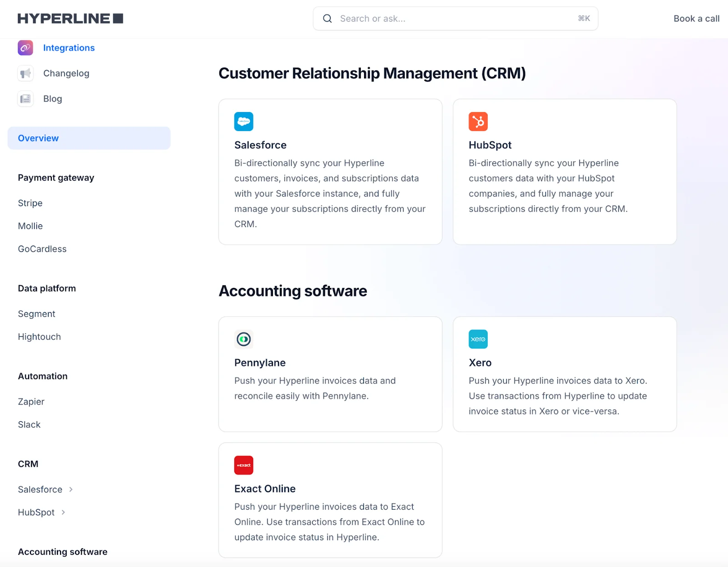Open the Salesforce card title
The width and height of the screenshot is (728, 567).
click(261, 145)
